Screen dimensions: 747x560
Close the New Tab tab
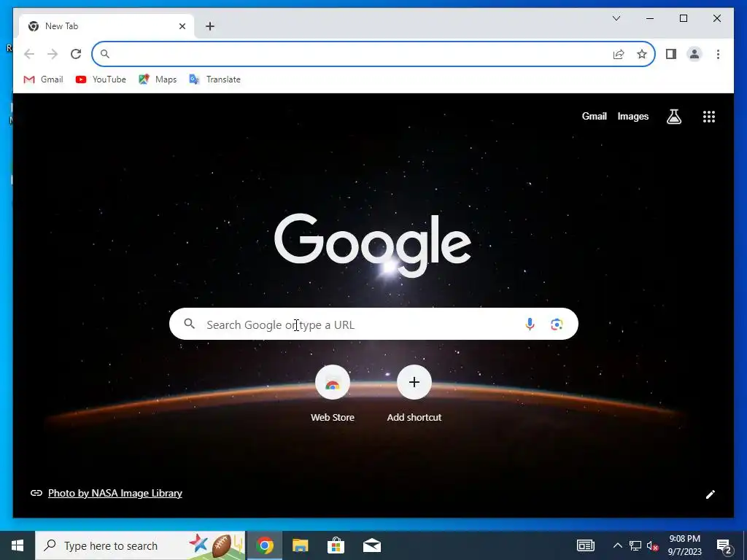pos(182,26)
